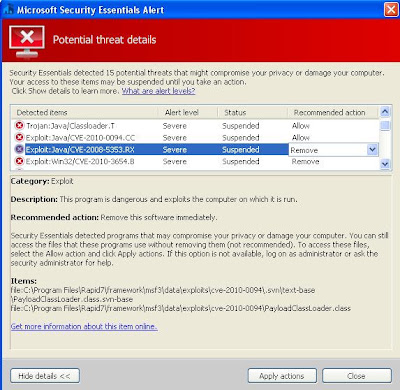Select the Exploit:Java/CVE-2010-0094.CC row
Screen dimensions: 400x390
(x=195, y=137)
